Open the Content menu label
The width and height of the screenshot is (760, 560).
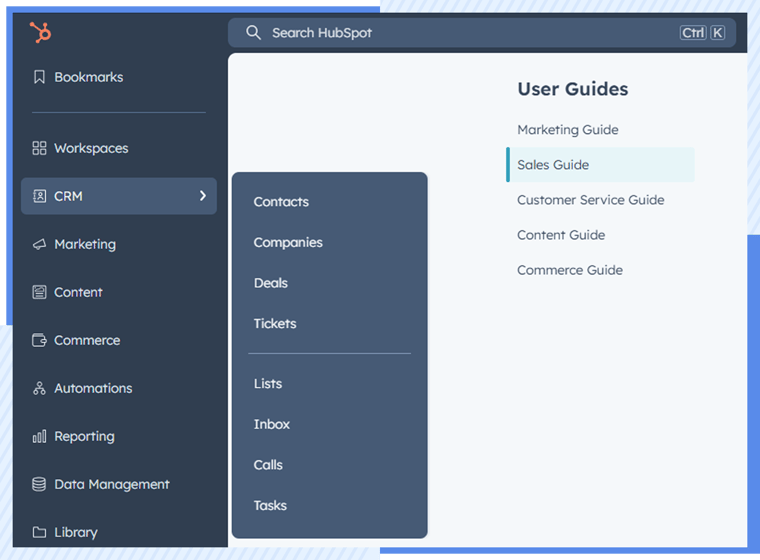click(78, 292)
